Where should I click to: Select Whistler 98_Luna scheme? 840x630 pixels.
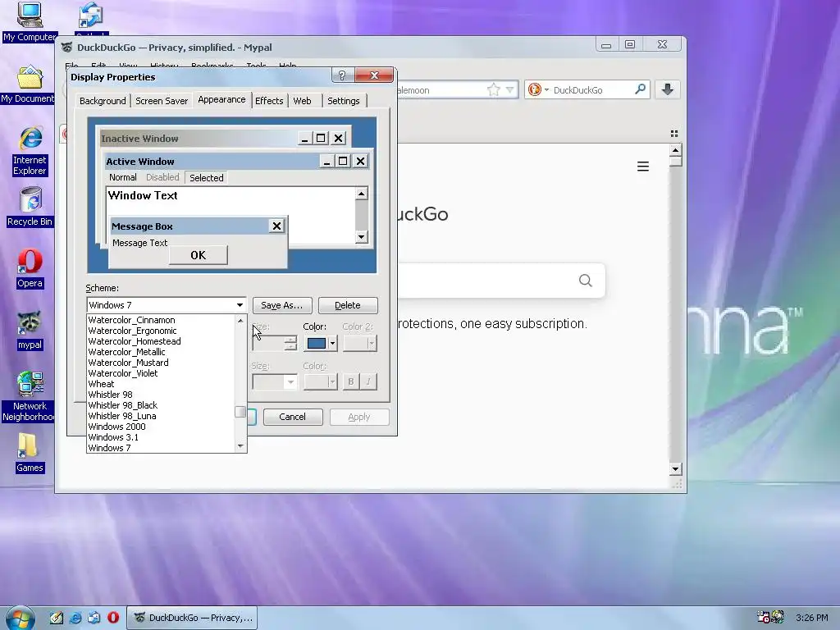pos(161,416)
